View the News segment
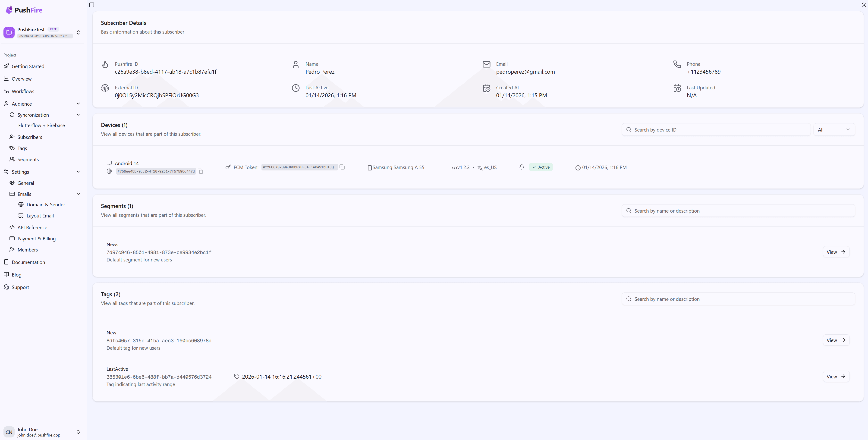The height and width of the screenshot is (440, 868). pos(836,252)
